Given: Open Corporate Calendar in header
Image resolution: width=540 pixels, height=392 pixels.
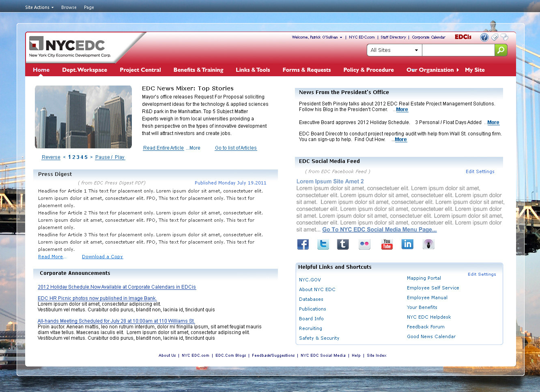Looking at the screenshot, I should [x=428, y=37].
